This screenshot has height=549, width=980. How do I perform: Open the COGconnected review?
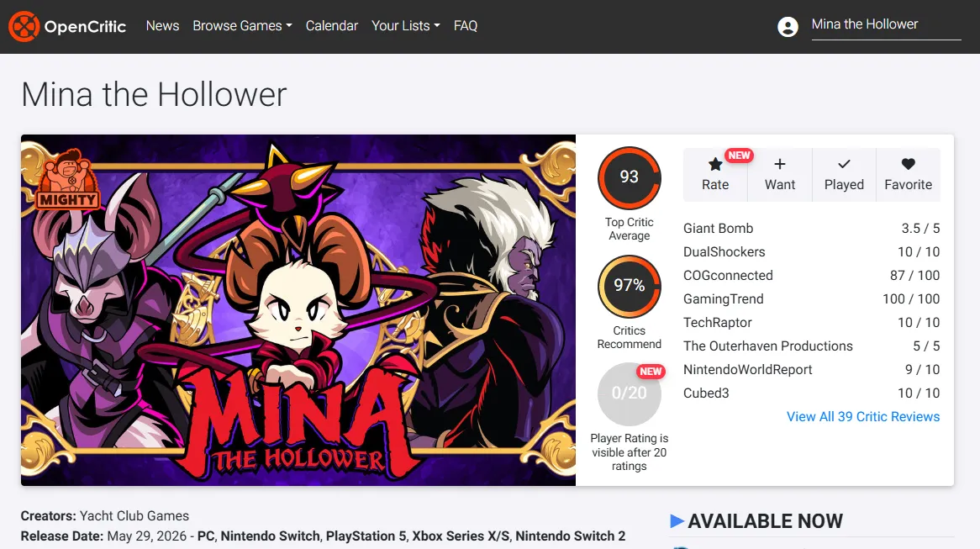(728, 275)
